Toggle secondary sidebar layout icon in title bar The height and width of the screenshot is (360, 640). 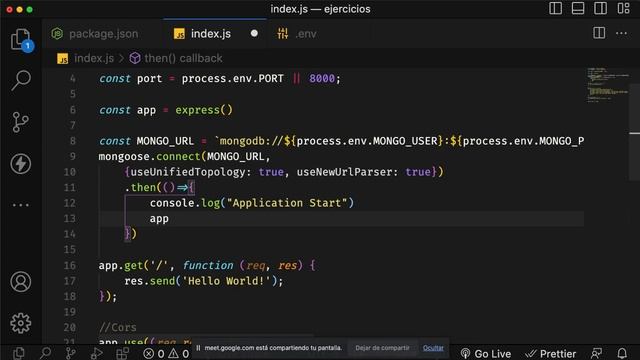click(600, 9)
